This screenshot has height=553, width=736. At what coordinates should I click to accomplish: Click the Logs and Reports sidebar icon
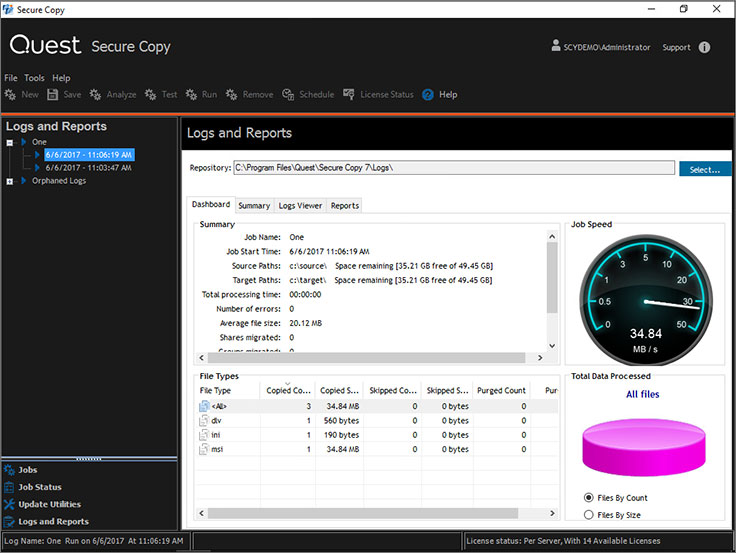click(9, 522)
